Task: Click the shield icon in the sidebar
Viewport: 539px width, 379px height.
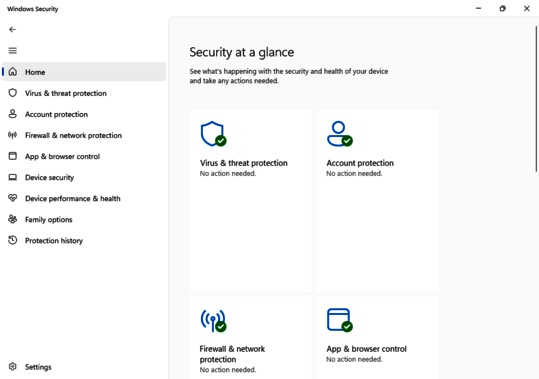Action: coord(13,93)
